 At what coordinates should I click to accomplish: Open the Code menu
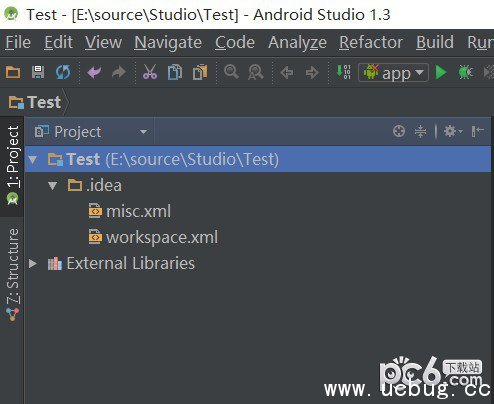click(235, 43)
